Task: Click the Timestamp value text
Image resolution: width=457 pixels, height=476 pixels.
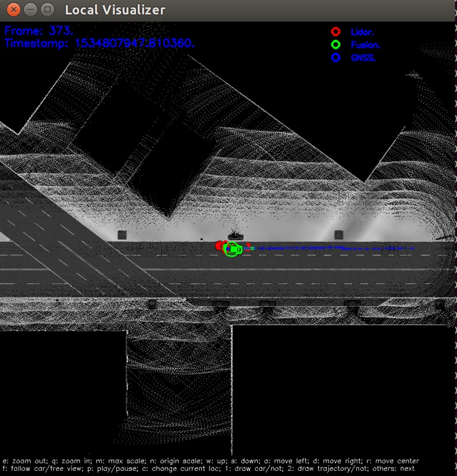Action: coord(135,43)
